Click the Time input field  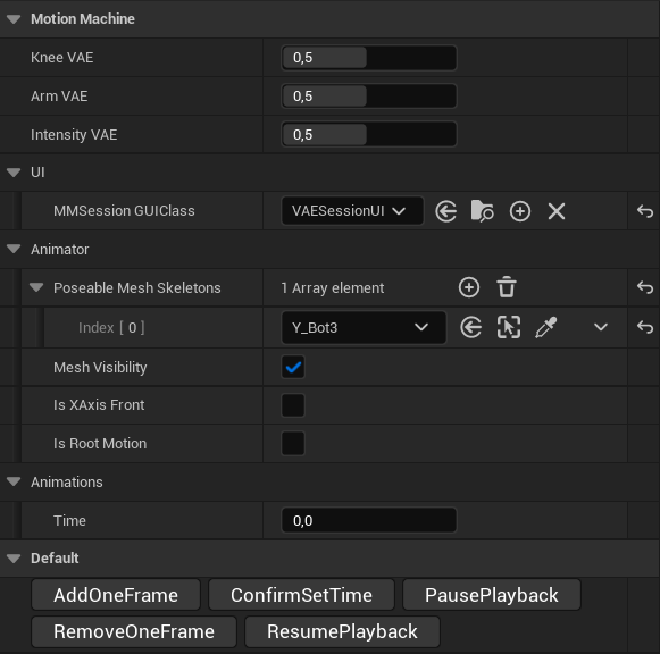click(x=369, y=521)
